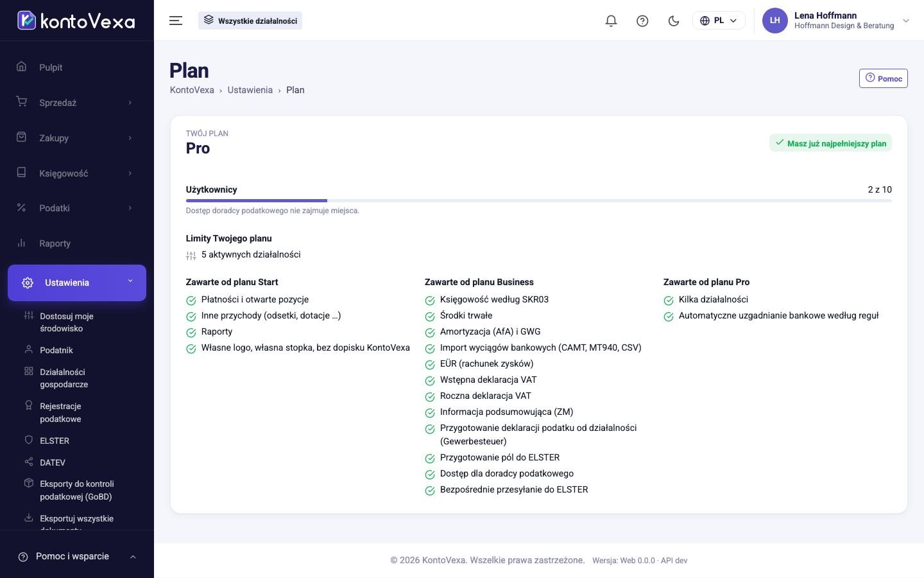
Task: Click the Pomoc button
Action: point(884,78)
